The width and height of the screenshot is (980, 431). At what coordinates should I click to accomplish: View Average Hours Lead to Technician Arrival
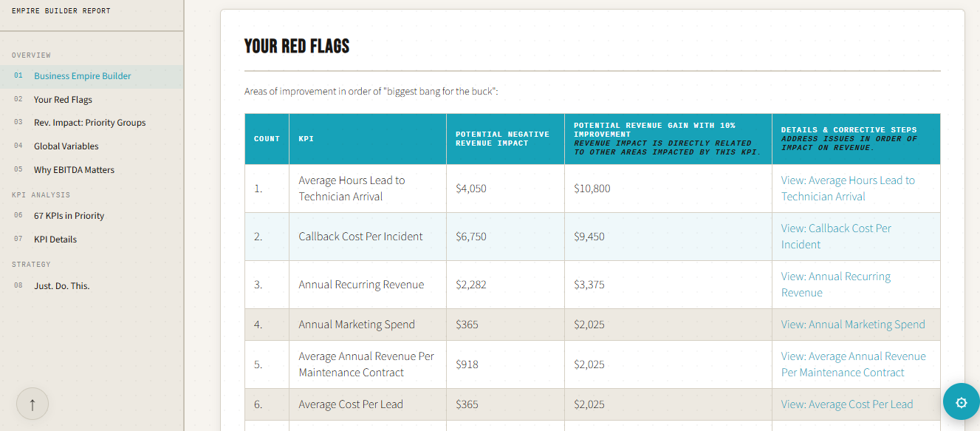click(847, 189)
